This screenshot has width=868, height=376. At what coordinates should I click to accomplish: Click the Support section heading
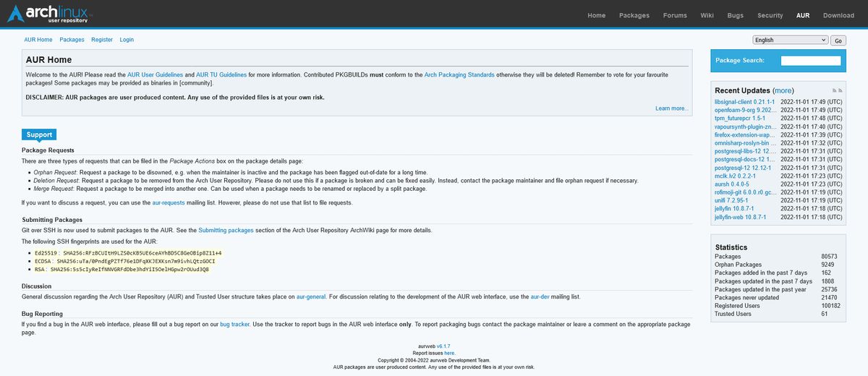pyautogui.click(x=39, y=134)
